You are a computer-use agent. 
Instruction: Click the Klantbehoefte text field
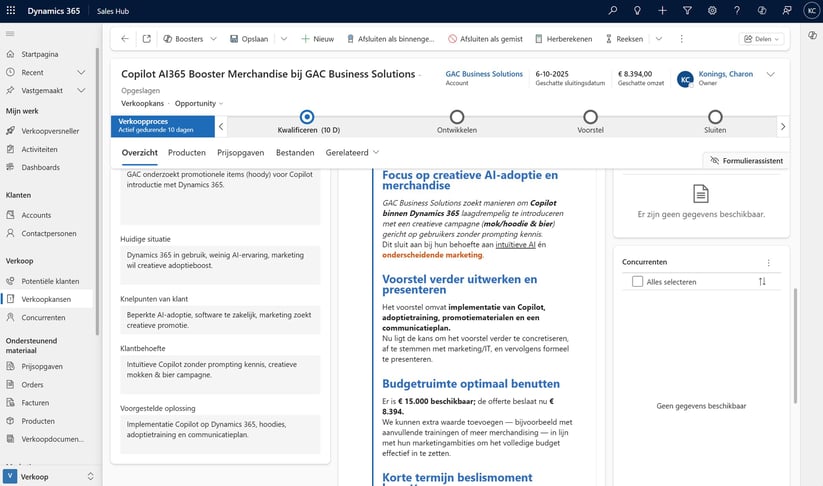pos(220,374)
